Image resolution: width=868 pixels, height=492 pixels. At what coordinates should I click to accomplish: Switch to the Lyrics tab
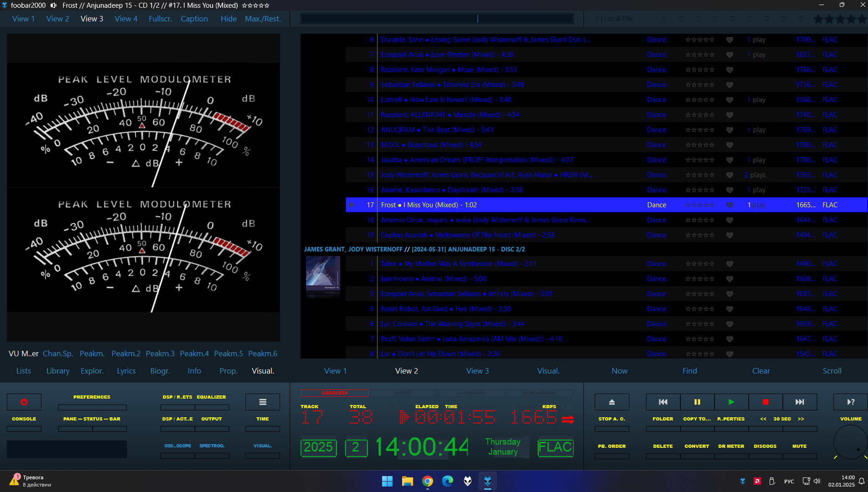coord(126,371)
